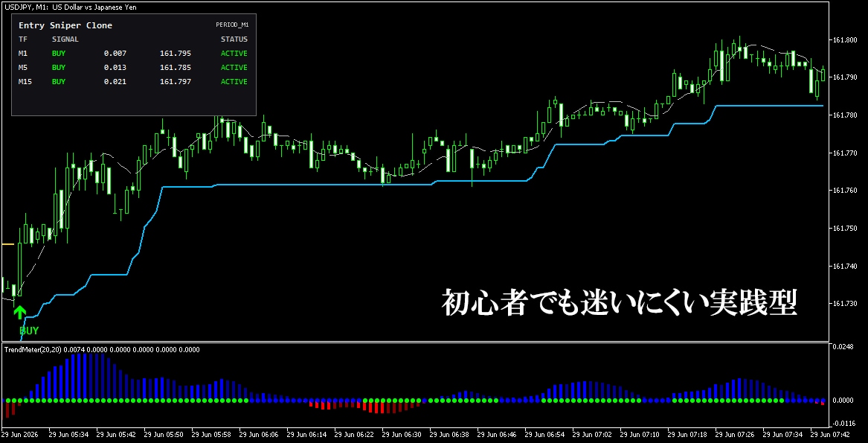This screenshot has width=868, height=443.
Task: Click -0.0116 on the TrendMeter scale
Action: (844, 424)
